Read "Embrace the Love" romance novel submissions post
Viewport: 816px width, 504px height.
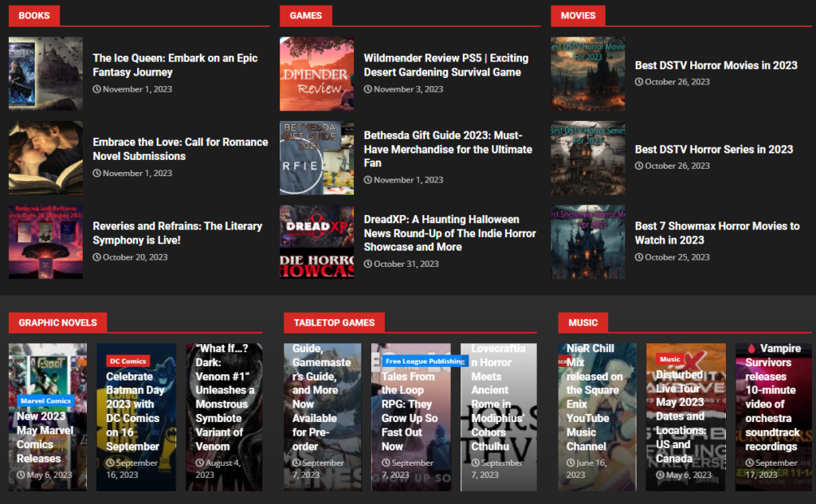(x=180, y=149)
